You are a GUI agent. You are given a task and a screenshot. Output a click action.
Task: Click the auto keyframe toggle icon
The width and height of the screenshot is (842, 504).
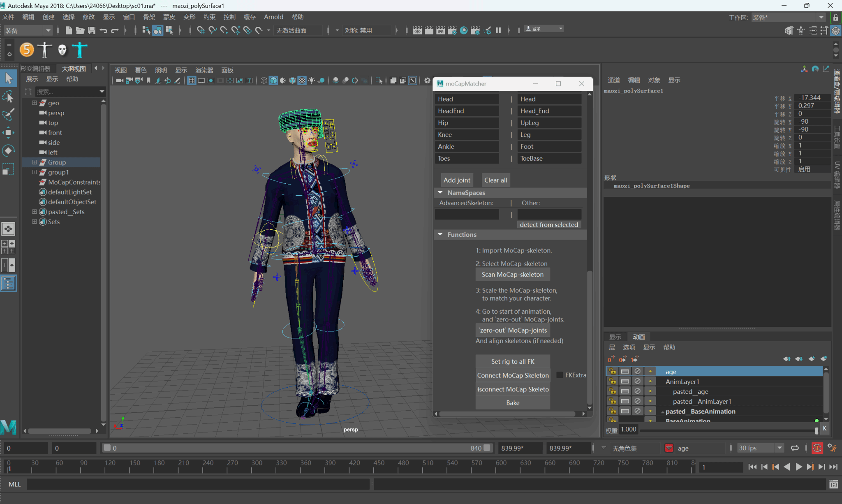pos(817,448)
